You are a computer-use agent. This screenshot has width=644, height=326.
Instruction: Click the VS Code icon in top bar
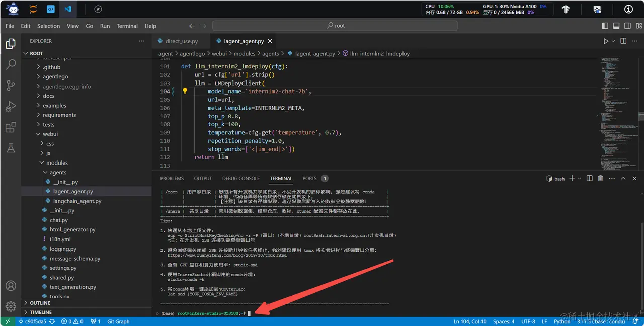pyautogui.click(x=67, y=9)
